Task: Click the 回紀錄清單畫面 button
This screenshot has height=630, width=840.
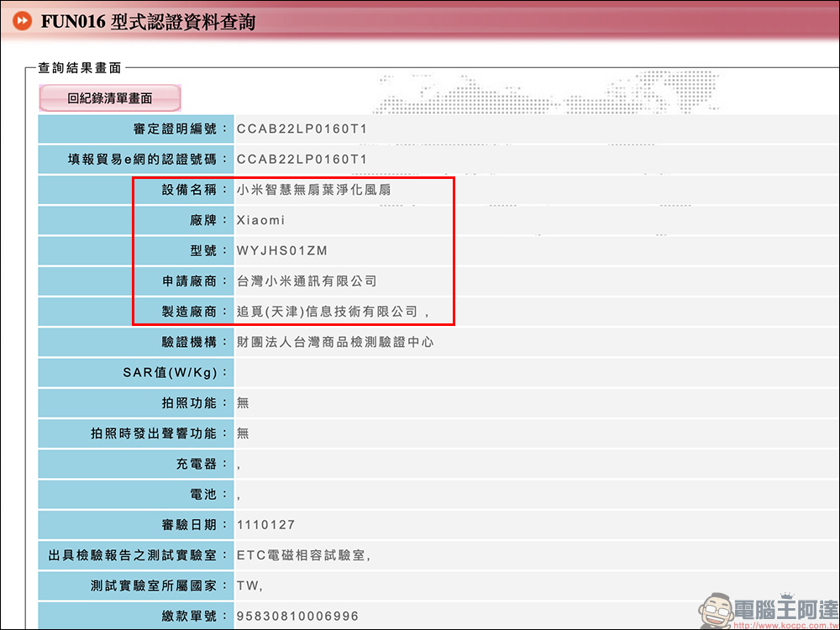Action: coord(110,98)
